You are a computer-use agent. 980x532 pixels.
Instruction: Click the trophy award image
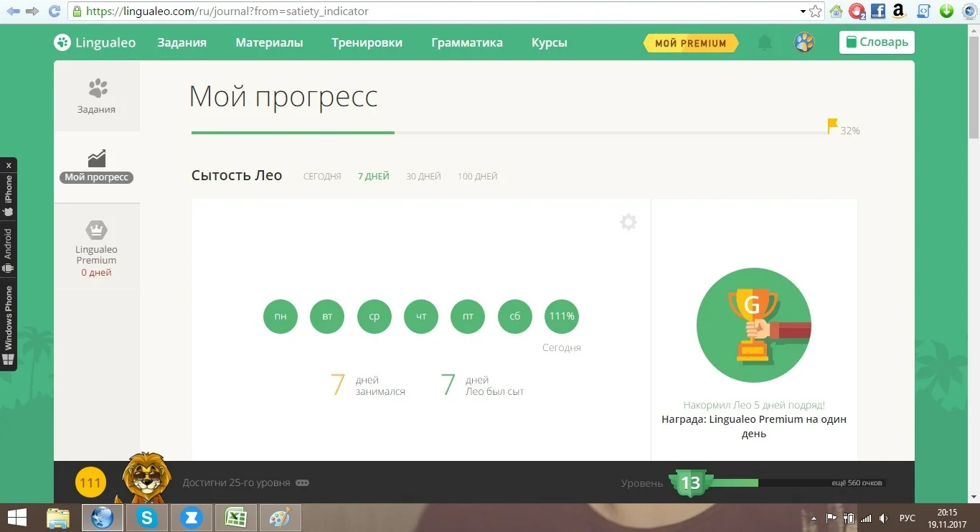[754, 325]
